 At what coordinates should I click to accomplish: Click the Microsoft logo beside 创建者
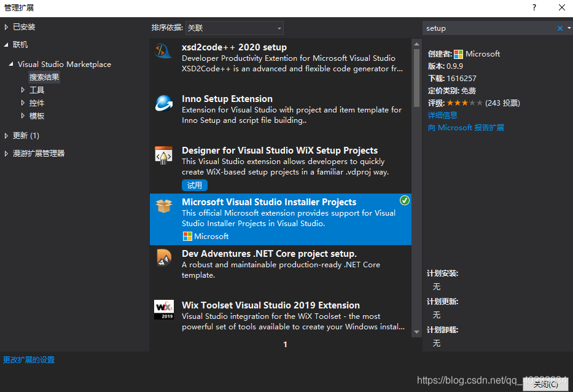coord(458,55)
